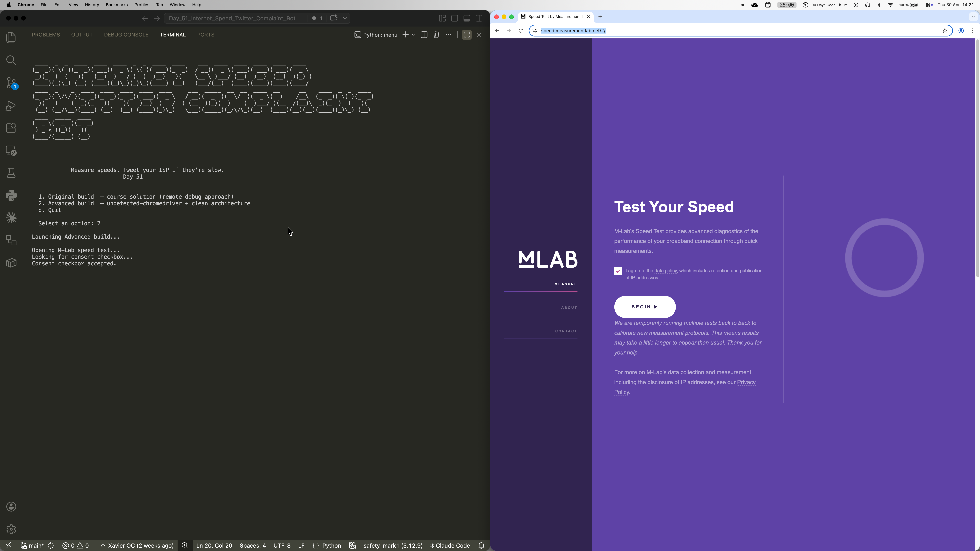
Task: Toggle the primary side bar layout icon
Action: (455, 18)
